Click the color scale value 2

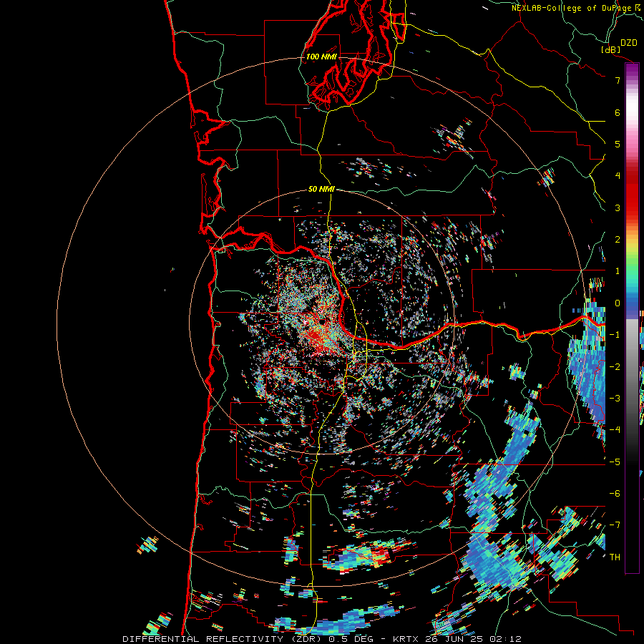tap(618, 240)
